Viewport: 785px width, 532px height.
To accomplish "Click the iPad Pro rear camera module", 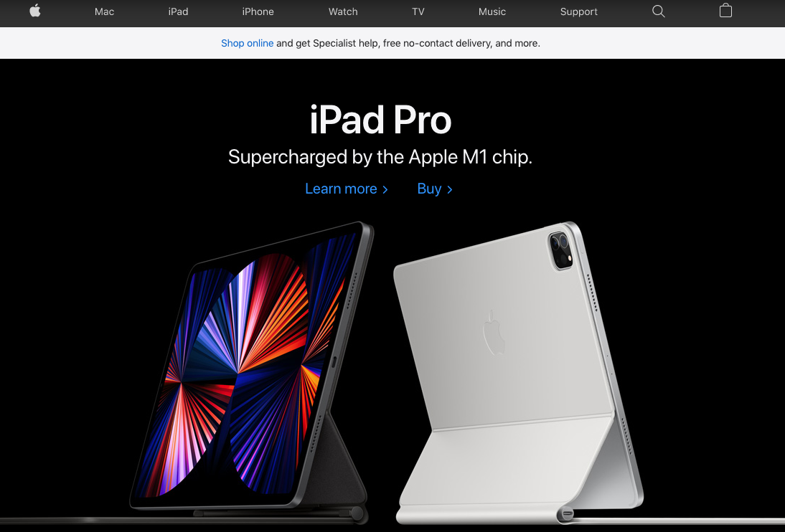I will [x=562, y=250].
